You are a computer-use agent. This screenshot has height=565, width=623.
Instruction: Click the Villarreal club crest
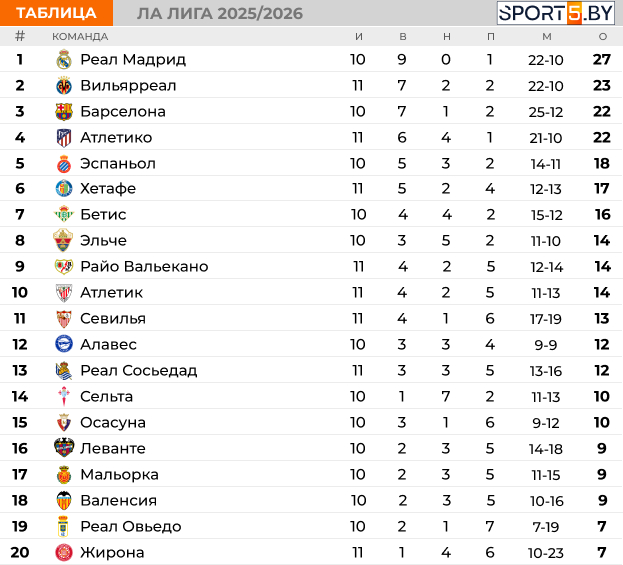[x=64, y=85]
